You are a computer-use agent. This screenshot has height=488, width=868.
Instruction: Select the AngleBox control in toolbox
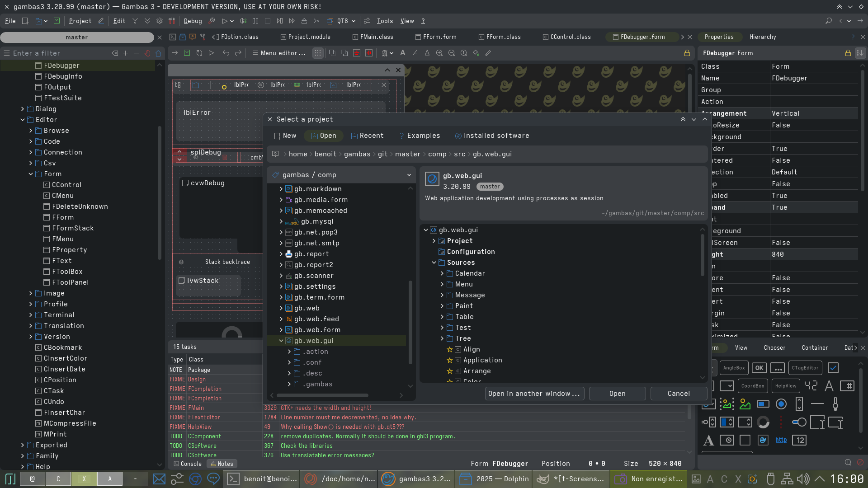click(734, 368)
